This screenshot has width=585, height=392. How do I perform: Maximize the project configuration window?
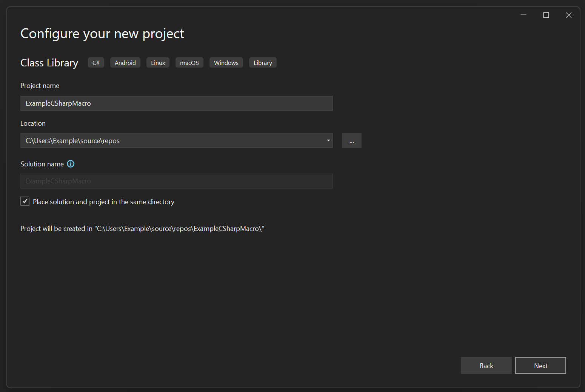point(546,15)
